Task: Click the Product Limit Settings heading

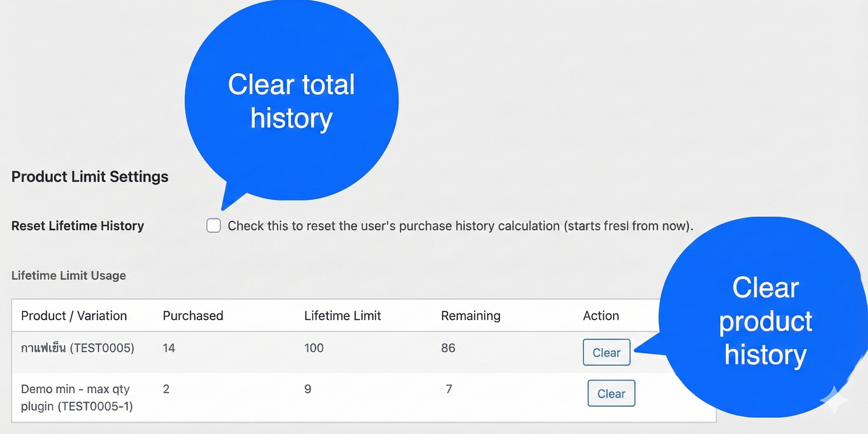Action: pyautogui.click(x=90, y=177)
